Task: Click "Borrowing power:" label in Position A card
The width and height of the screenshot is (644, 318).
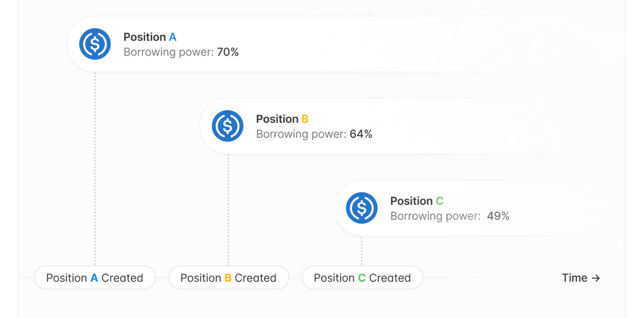Action: point(169,52)
